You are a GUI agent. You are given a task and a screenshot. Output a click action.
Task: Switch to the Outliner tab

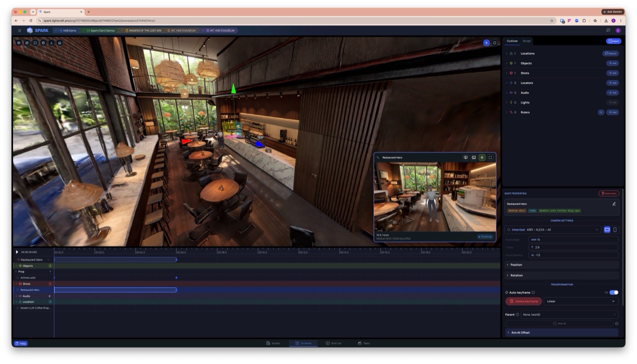(512, 41)
